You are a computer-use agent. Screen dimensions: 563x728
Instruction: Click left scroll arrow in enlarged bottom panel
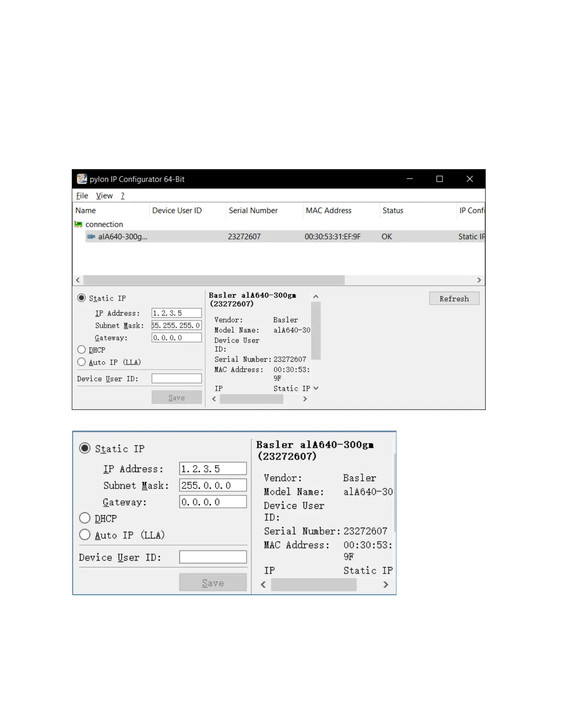(x=263, y=585)
